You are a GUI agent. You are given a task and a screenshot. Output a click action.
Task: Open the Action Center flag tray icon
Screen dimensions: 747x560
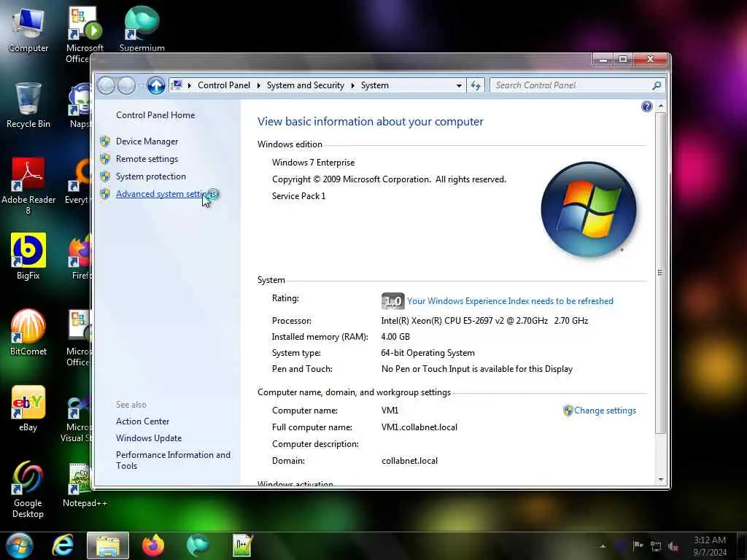(638, 545)
